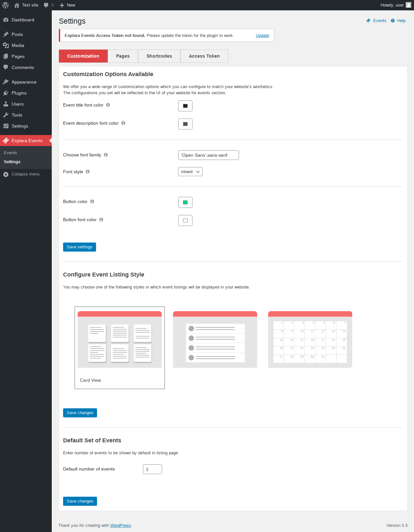Open the Help link at top right
Screen dimensions: 414x532
click(x=401, y=20)
